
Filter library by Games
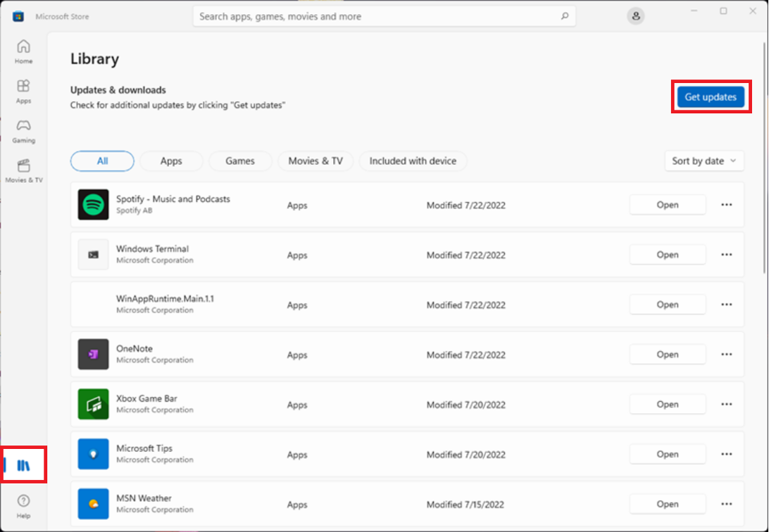click(239, 161)
